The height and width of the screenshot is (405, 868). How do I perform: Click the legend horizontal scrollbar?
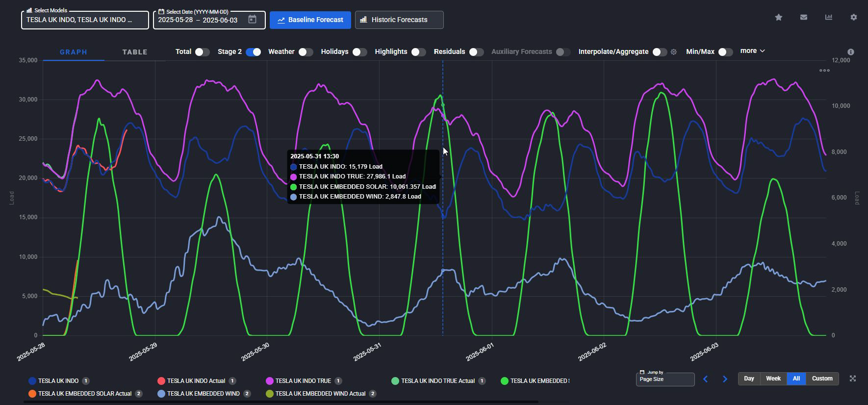(281, 402)
